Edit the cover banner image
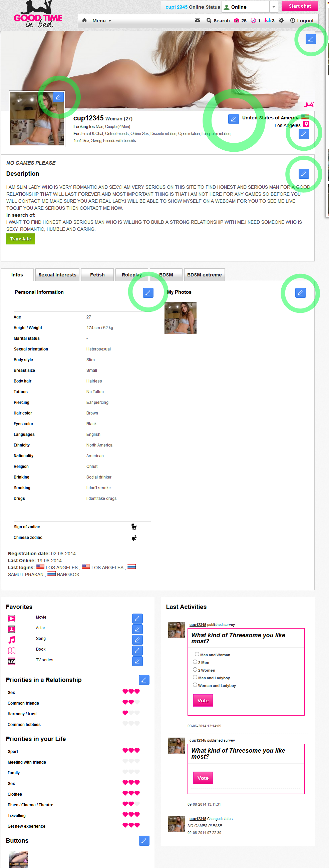The height and width of the screenshot is (868, 329). [x=310, y=39]
